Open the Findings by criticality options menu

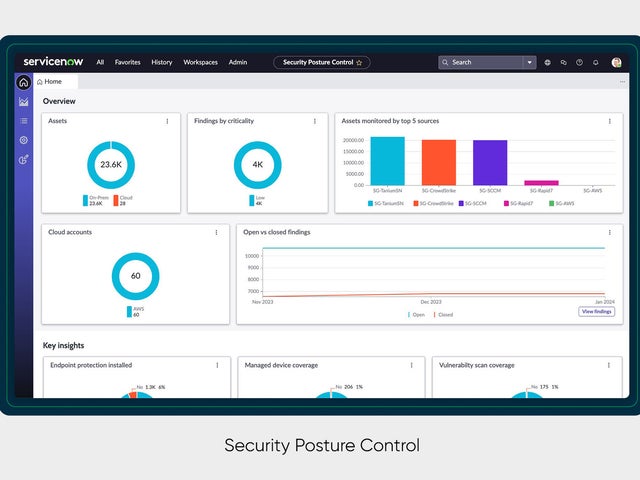pos(315,121)
